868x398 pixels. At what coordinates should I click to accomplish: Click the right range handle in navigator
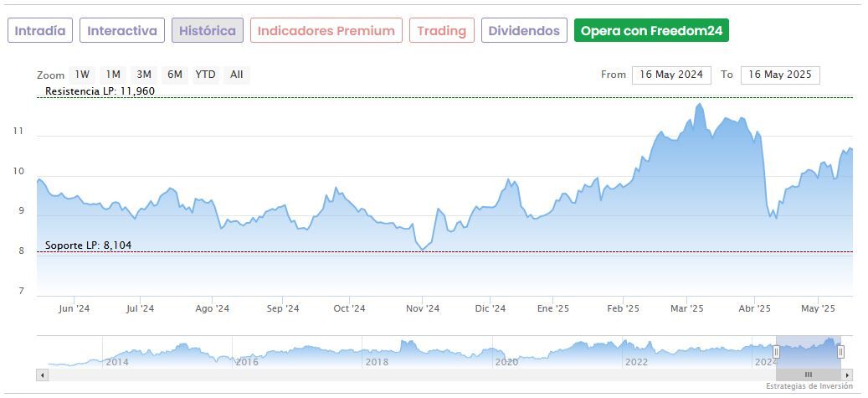[840, 352]
